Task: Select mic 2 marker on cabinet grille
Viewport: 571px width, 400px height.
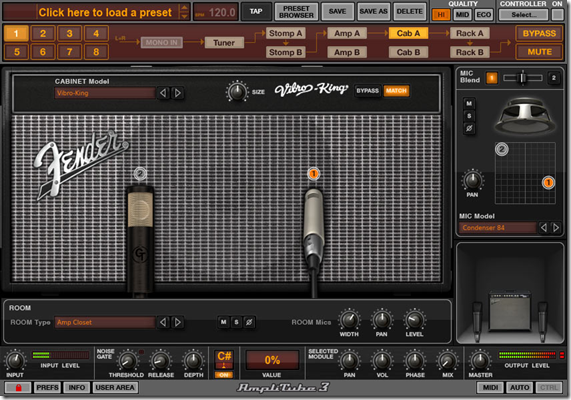Action: tap(140, 173)
